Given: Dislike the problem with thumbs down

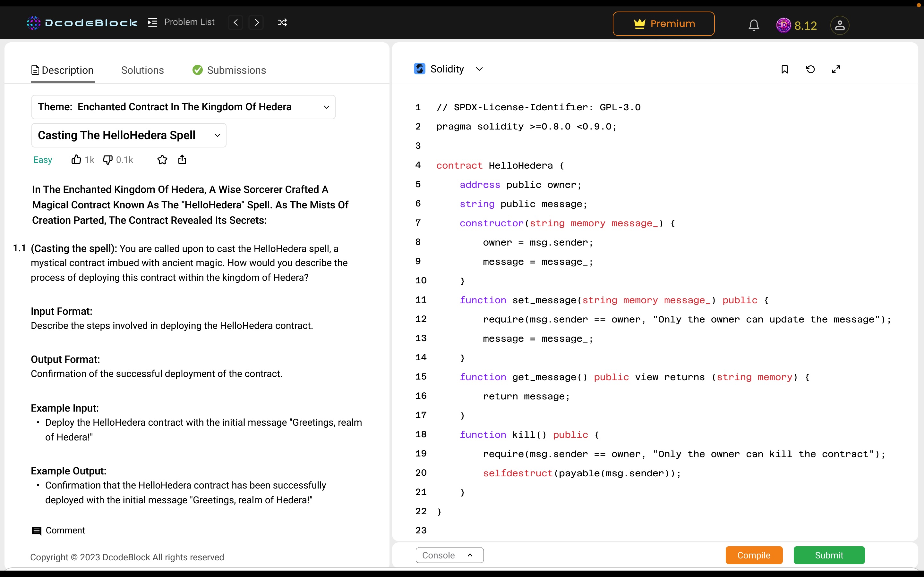Looking at the screenshot, I should point(108,160).
